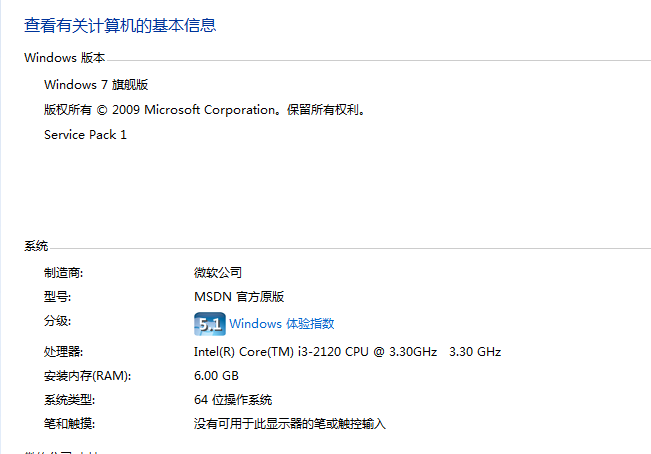Select the 微软公司 manufacturer value
651x454 pixels.
(x=218, y=273)
